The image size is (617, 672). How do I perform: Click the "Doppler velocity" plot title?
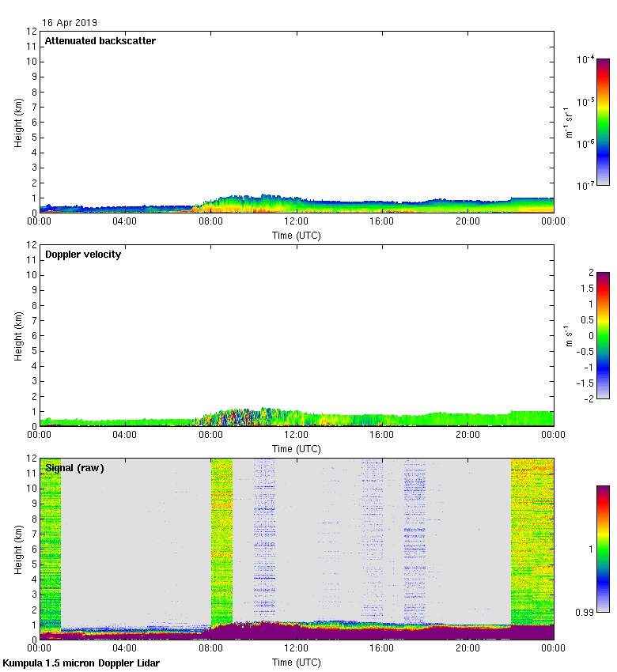click(x=82, y=255)
